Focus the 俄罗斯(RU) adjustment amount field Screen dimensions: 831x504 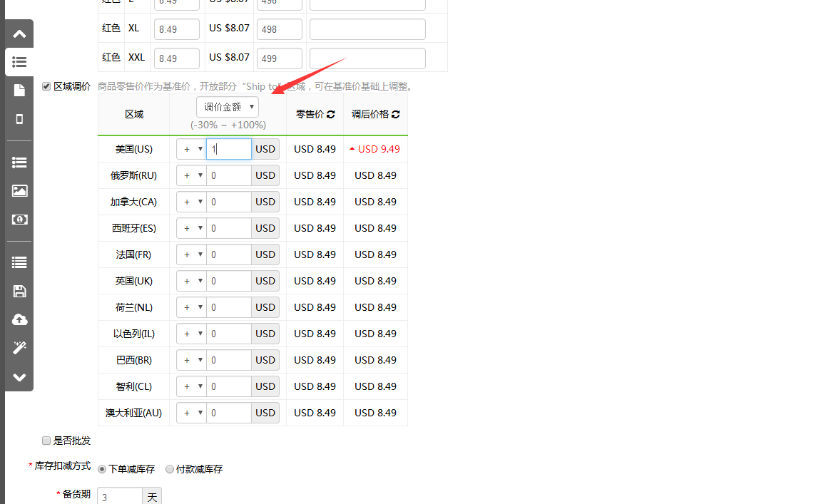(x=229, y=175)
